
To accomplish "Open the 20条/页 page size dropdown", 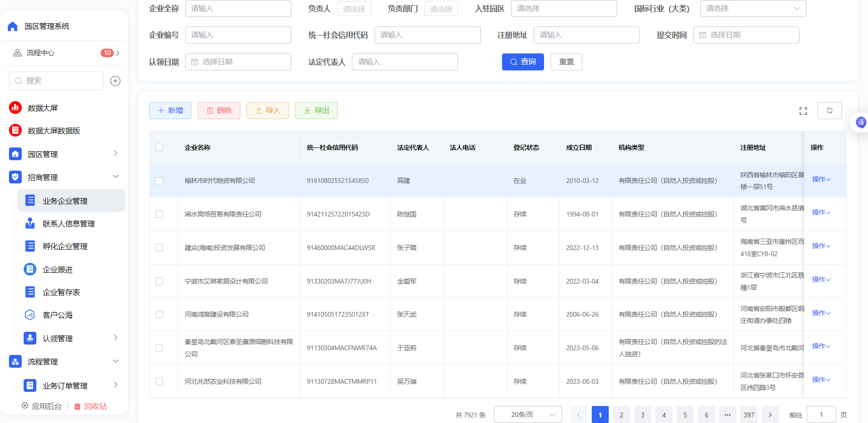I will (x=528, y=414).
